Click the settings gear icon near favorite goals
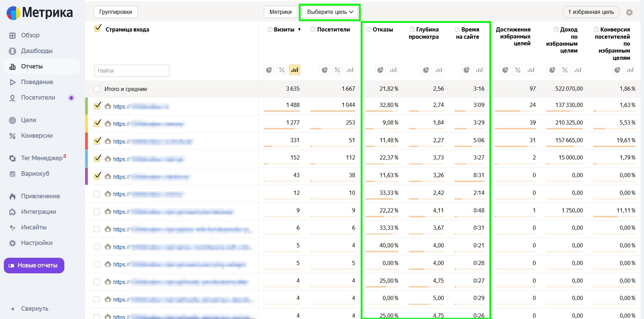 pos(629,12)
